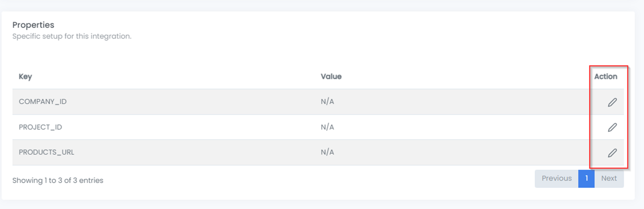Click the Properties section heading
The height and width of the screenshot is (209, 644).
click(33, 25)
